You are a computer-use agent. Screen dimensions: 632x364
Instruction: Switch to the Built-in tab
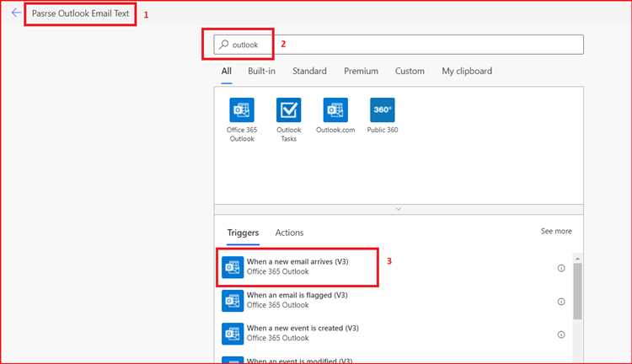pos(261,71)
